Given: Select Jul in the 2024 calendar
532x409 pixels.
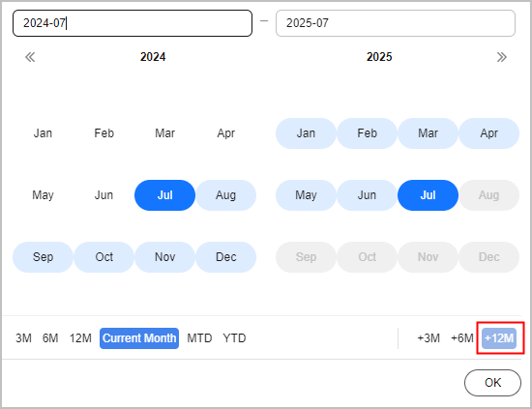Looking at the screenshot, I should tap(164, 195).
